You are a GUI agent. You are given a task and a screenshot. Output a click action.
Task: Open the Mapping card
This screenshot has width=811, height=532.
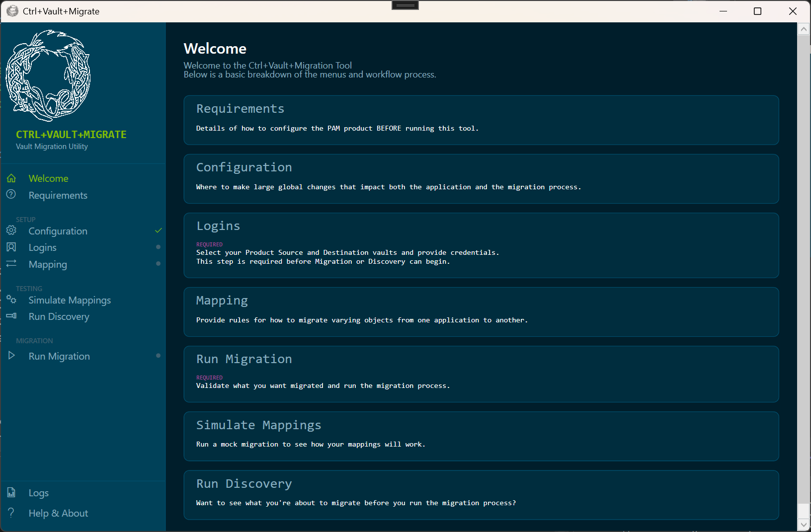click(x=481, y=312)
